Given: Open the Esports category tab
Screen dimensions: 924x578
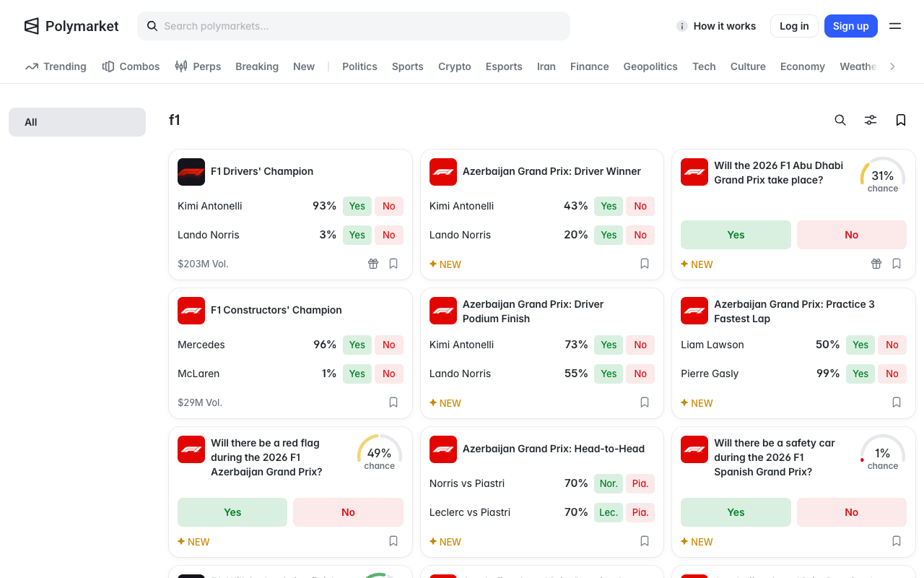Looking at the screenshot, I should [x=504, y=66].
